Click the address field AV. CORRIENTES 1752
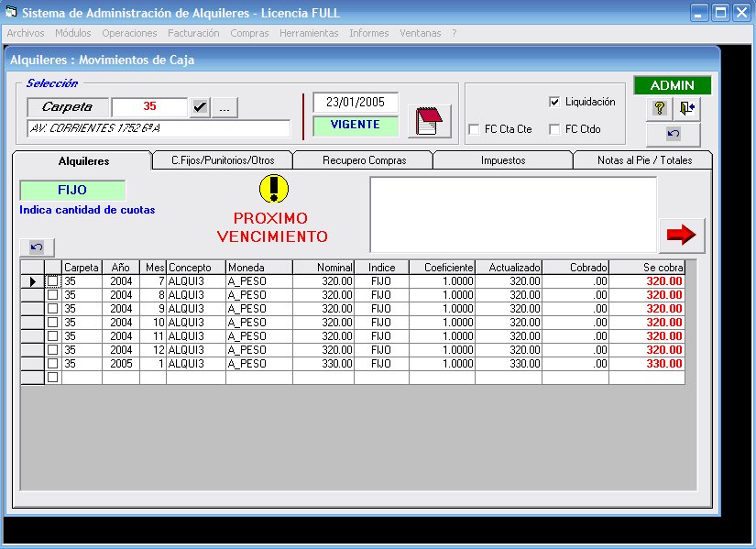The width and height of the screenshot is (756, 549). click(159, 128)
